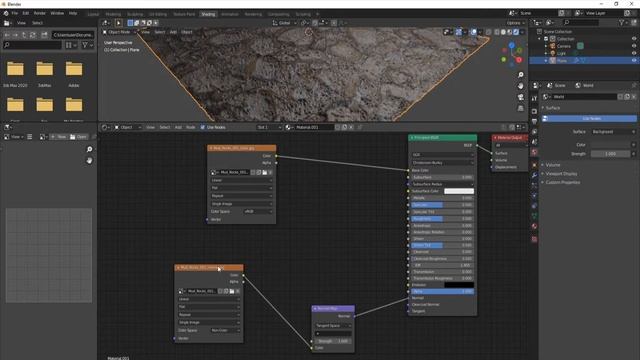Select rendered viewport shading sphere

click(x=516, y=32)
